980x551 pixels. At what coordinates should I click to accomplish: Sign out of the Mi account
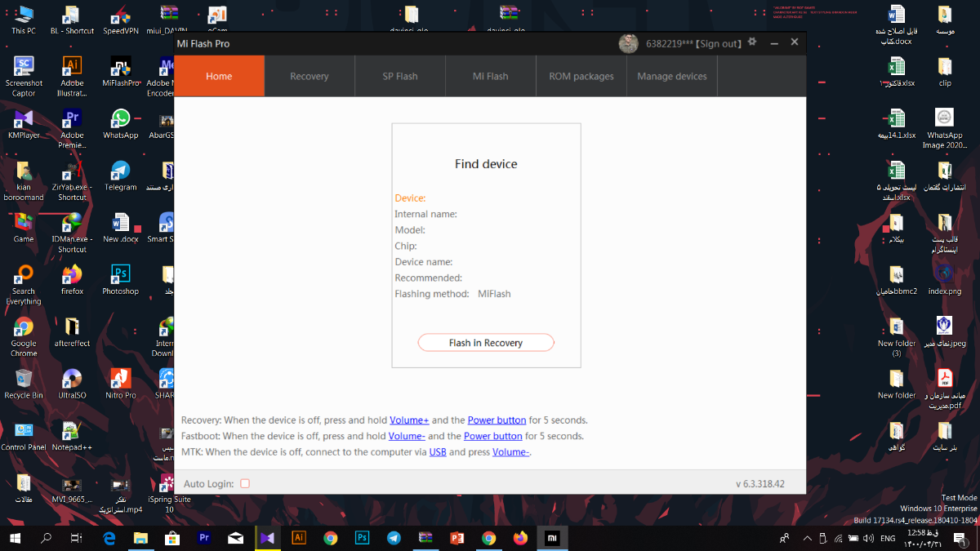(719, 43)
